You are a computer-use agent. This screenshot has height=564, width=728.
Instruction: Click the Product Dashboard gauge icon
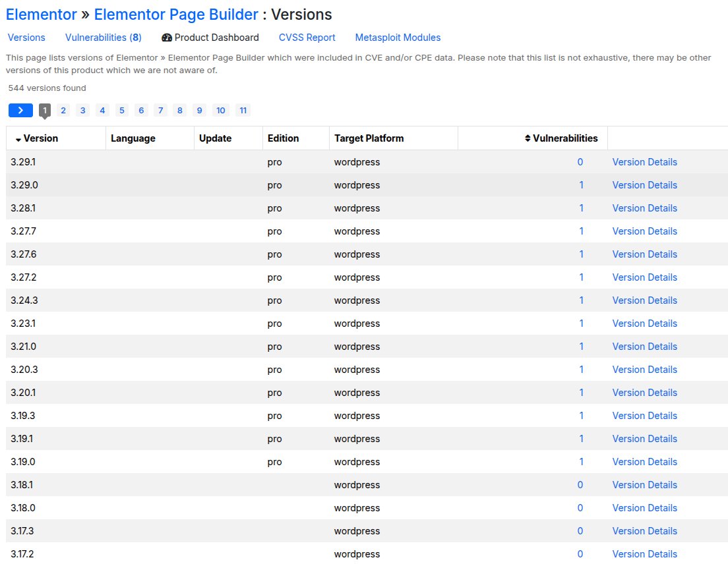pyautogui.click(x=167, y=38)
